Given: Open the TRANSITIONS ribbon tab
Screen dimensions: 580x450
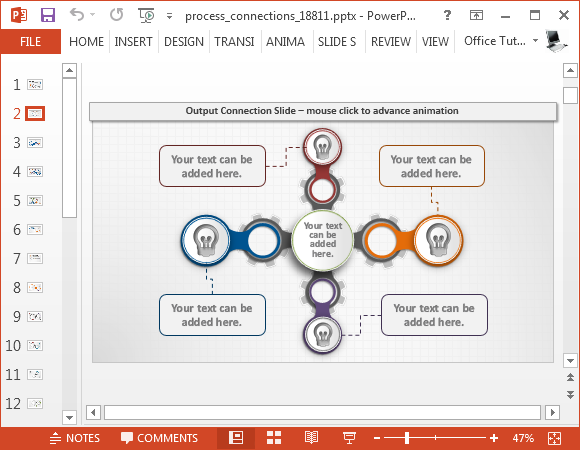Looking at the screenshot, I should pyautogui.click(x=234, y=41).
